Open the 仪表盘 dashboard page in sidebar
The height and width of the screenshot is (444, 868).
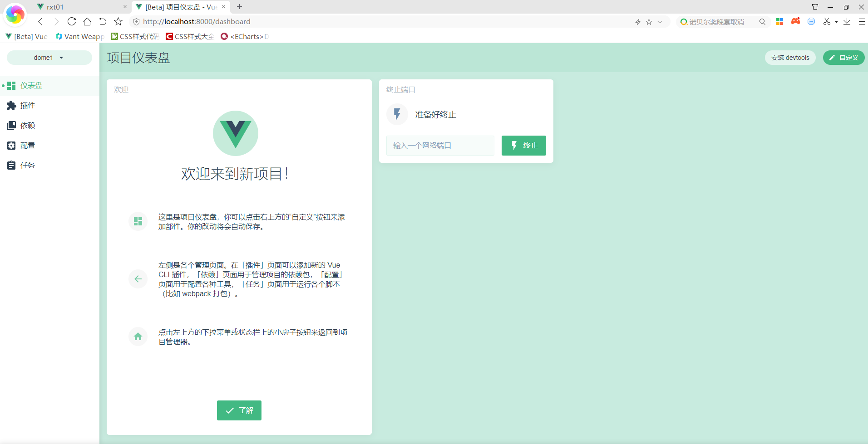click(30, 85)
